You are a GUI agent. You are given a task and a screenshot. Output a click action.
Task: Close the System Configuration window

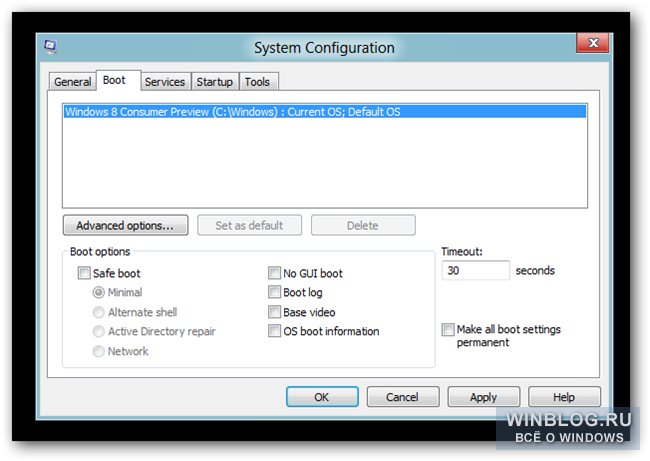click(593, 43)
